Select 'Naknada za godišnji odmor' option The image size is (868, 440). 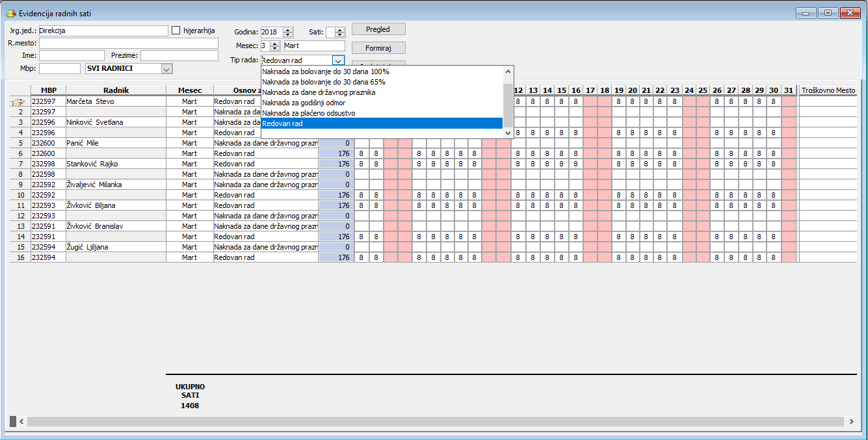[304, 103]
